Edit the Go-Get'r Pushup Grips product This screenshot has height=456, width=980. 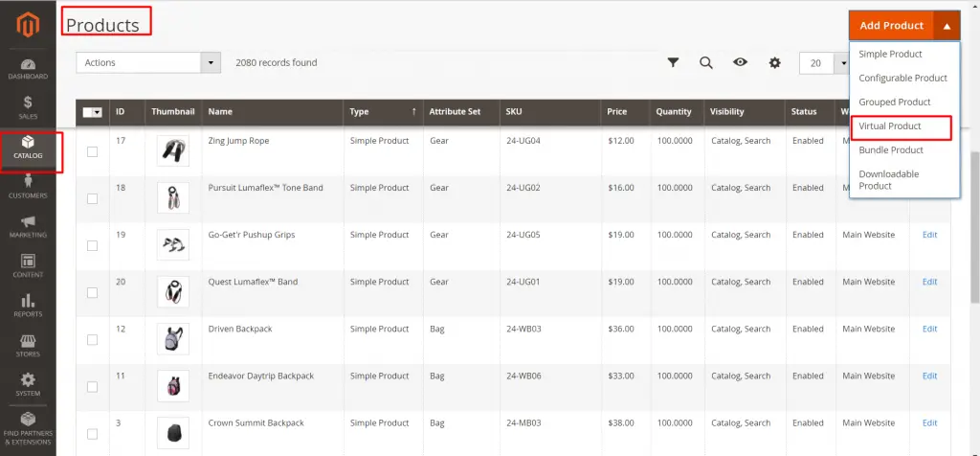pyautogui.click(x=930, y=235)
